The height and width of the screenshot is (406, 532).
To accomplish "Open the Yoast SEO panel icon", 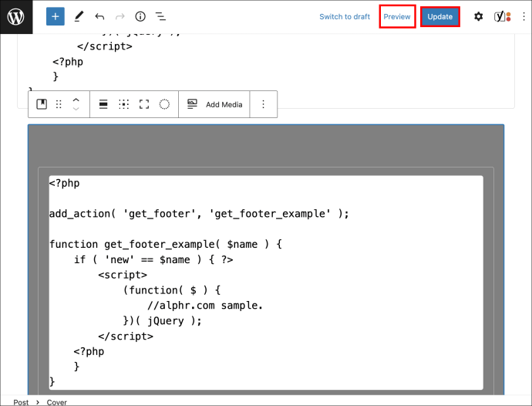I will (x=503, y=17).
